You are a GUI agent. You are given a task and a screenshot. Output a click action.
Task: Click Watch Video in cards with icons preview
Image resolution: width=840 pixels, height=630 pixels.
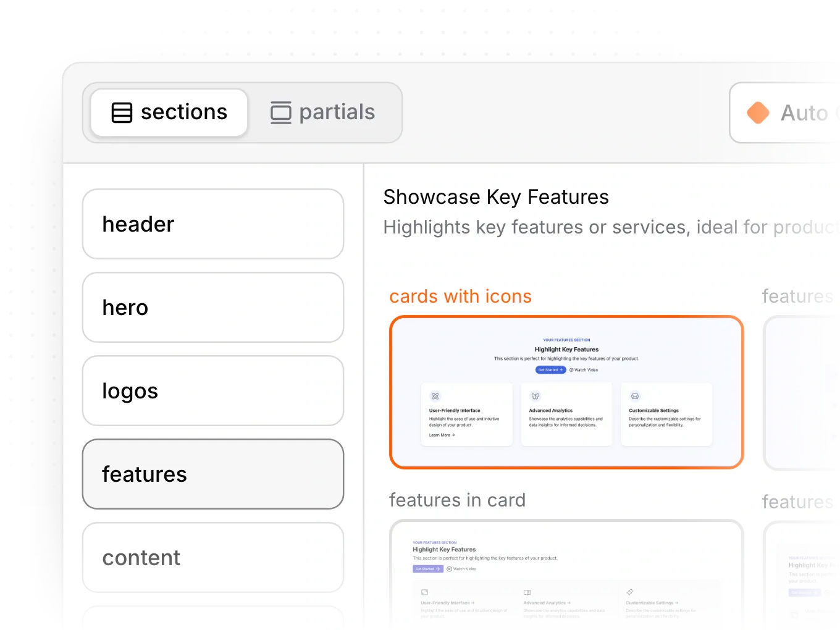tap(584, 370)
